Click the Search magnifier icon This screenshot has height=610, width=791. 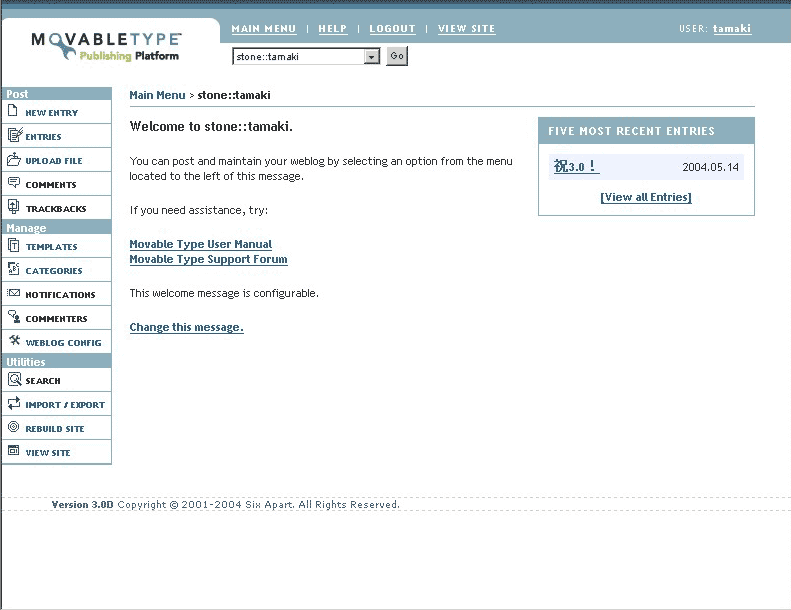pos(14,380)
